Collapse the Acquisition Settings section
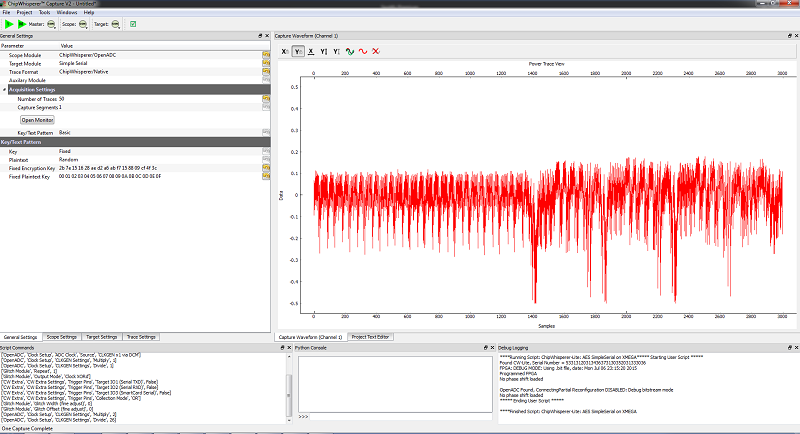 pyautogui.click(x=6, y=89)
